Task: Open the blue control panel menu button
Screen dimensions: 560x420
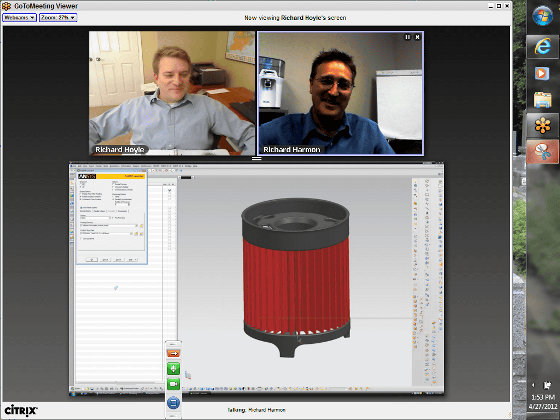Action: click(173, 403)
